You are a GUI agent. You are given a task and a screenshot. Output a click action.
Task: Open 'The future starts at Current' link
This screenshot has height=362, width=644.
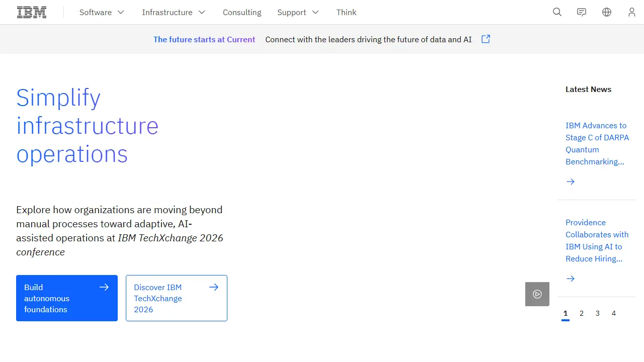[204, 39]
